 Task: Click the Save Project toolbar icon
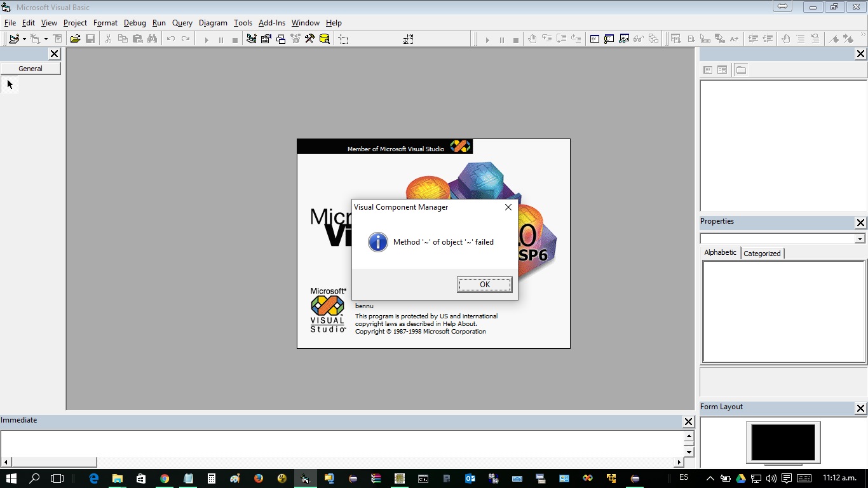[x=90, y=38]
